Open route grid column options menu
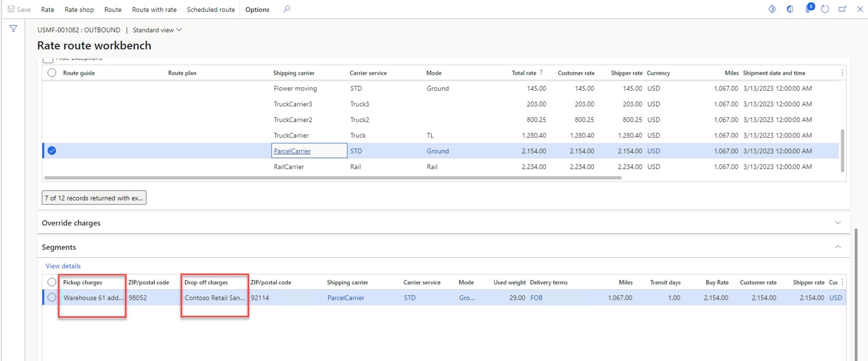Image resolution: width=868 pixels, height=361 pixels. tap(842, 73)
